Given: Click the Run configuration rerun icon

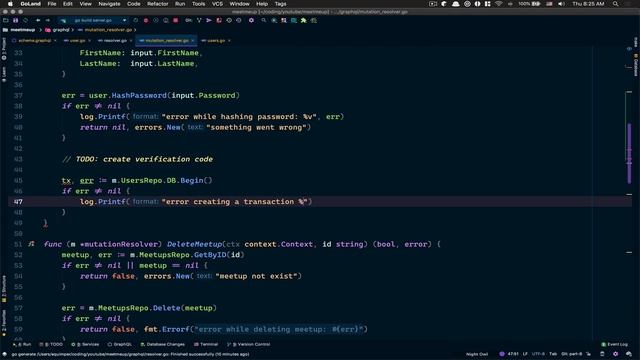Looking at the screenshot, I should click(x=136, y=20).
